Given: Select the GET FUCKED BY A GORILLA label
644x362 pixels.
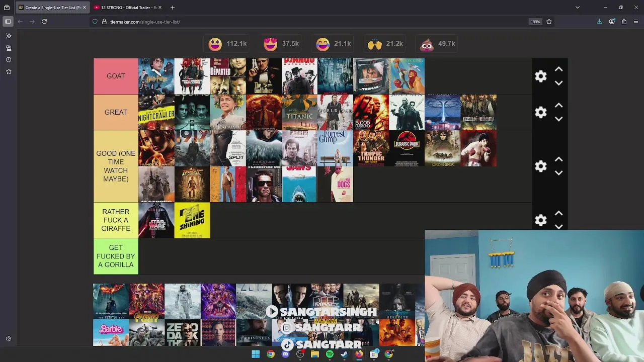Looking at the screenshot, I should (x=116, y=256).
